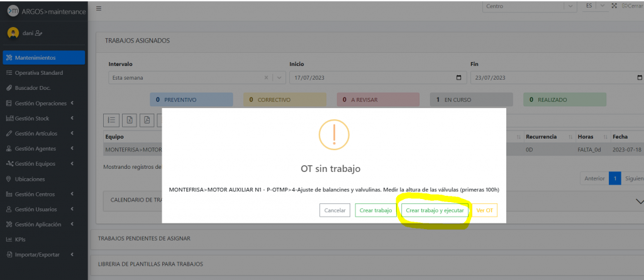This screenshot has height=280, width=644.
Task: Click the PDF export icon button
Action: pyautogui.click(x=147, y=120)
